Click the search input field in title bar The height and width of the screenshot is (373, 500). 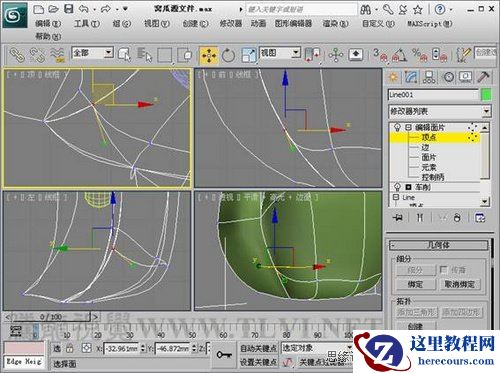pyautogui.click(x=301, y=9)
